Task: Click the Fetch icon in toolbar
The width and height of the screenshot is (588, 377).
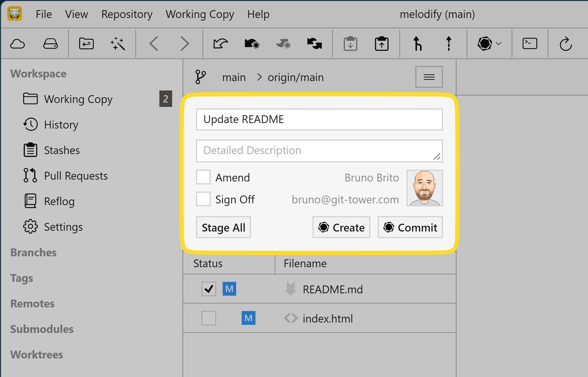Action: (221, 44)
